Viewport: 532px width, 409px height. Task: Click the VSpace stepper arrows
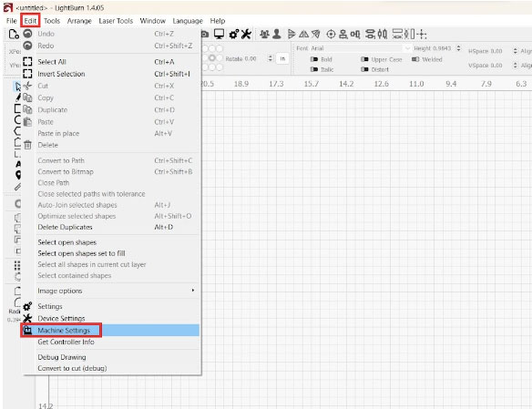coord(515,65)
